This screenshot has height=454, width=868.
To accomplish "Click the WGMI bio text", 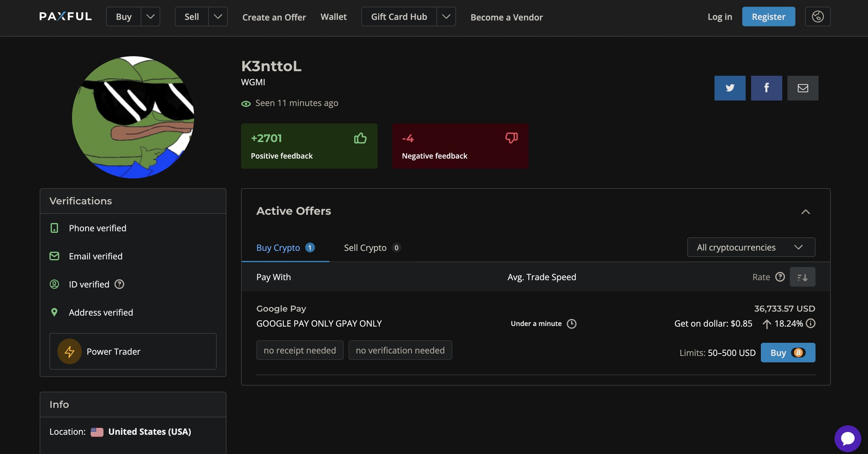I will pyautogui.click(x=253, y=82).
